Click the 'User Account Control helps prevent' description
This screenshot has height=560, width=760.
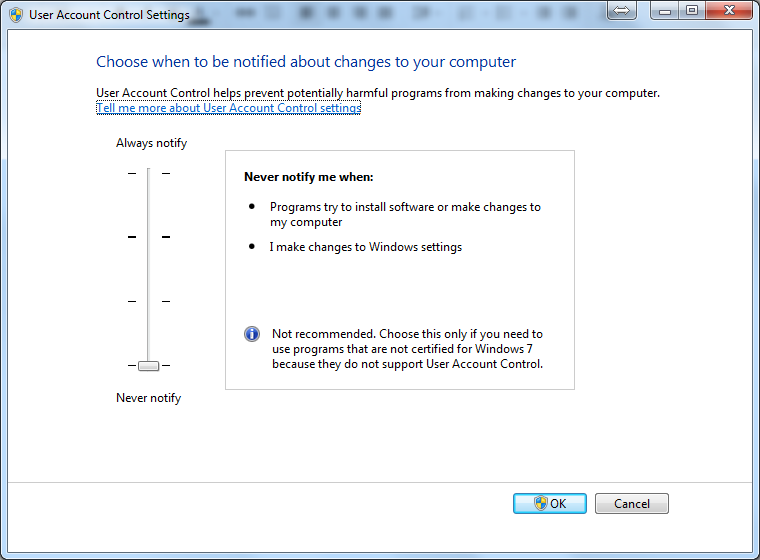click(378, 93)
